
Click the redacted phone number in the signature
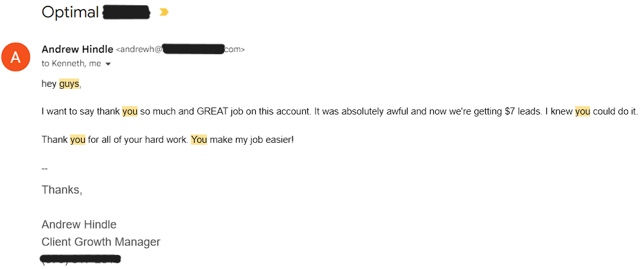coord(82,259)
